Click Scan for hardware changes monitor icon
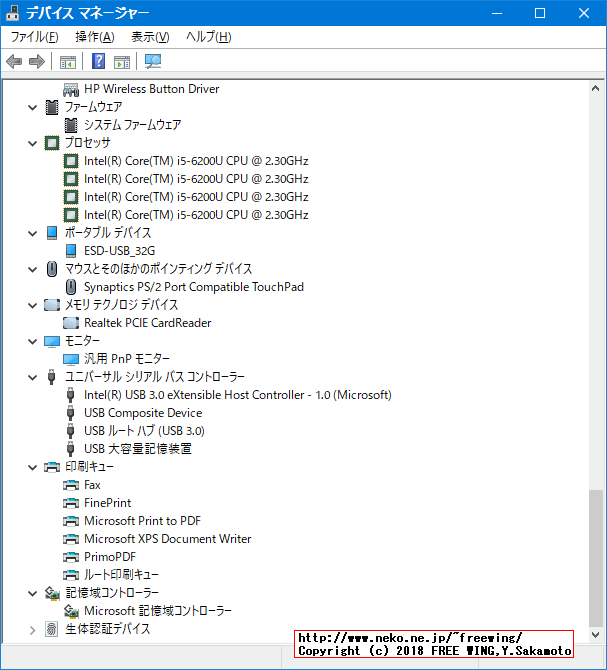Screen dimensions: 607x670 pos(153,62)
